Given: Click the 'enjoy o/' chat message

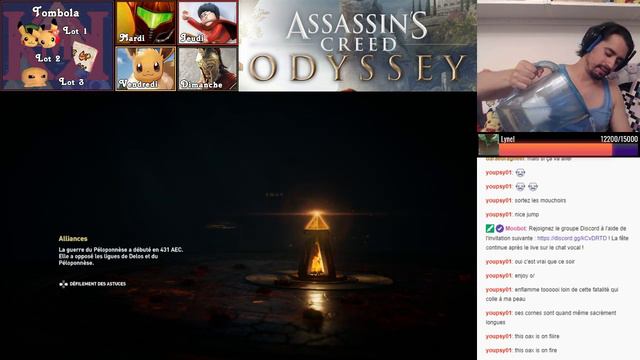Looking at the screenshot, I should (x=524, y=276).
